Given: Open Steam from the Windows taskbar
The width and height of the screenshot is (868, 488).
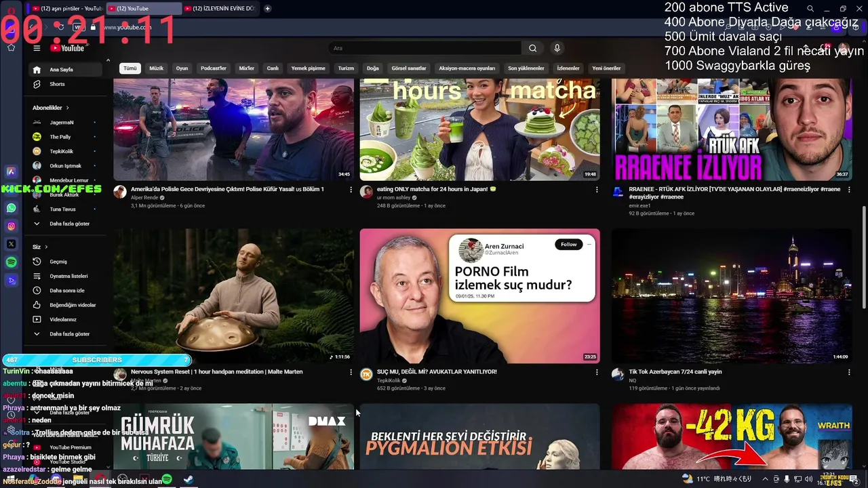Looking at the screenshot, I should click(x=188, y=479).
